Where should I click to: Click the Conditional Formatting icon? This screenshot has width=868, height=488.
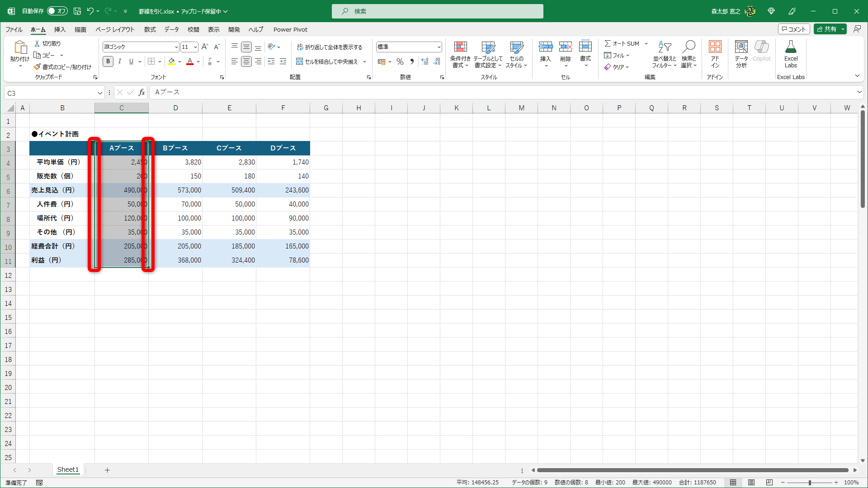click(x=460, y=47)
